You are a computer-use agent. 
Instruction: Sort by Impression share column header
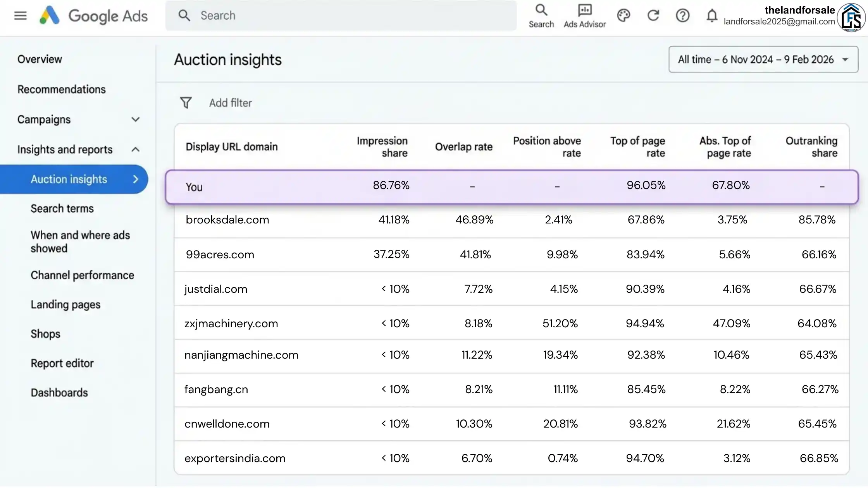(x=382, y=146)
